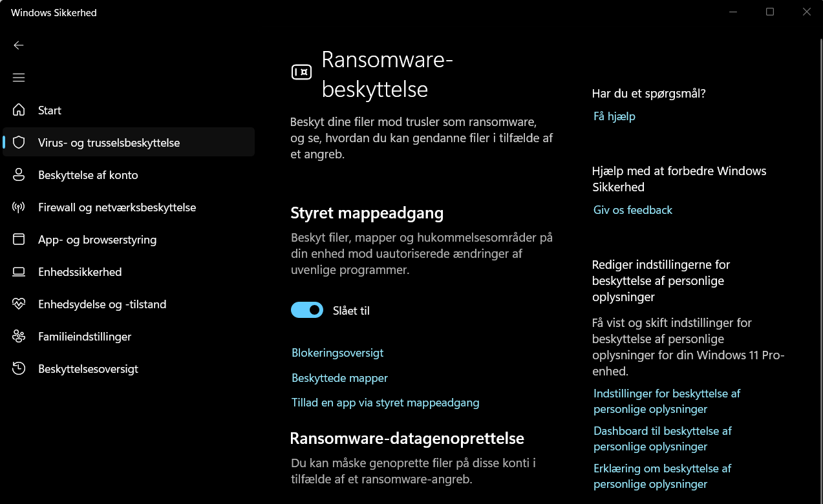Click the app and browser window icon
823x504 pixels.
[x=19, y=239]
